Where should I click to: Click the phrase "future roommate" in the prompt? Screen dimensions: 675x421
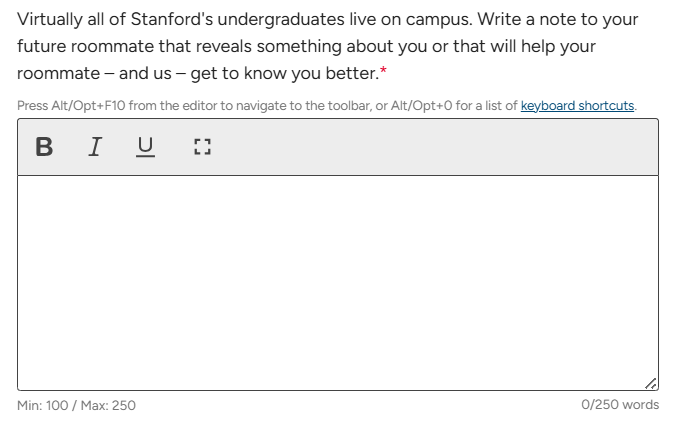coord(78,47)
